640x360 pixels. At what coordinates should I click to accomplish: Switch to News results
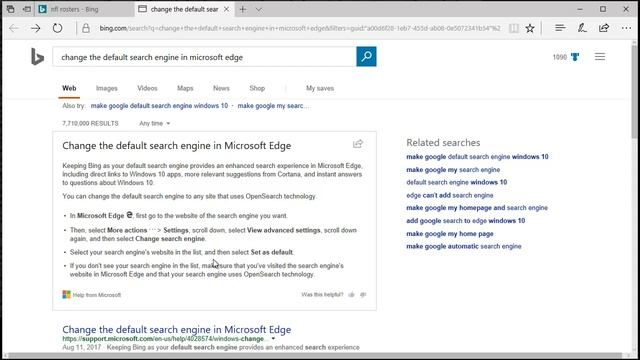pos(221,88)
